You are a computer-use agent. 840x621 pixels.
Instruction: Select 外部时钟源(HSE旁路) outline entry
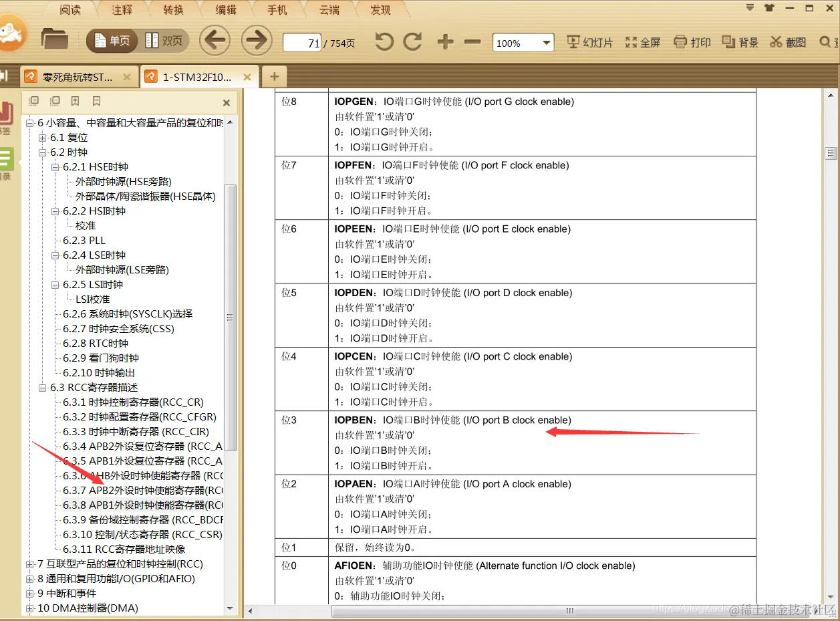124,182
